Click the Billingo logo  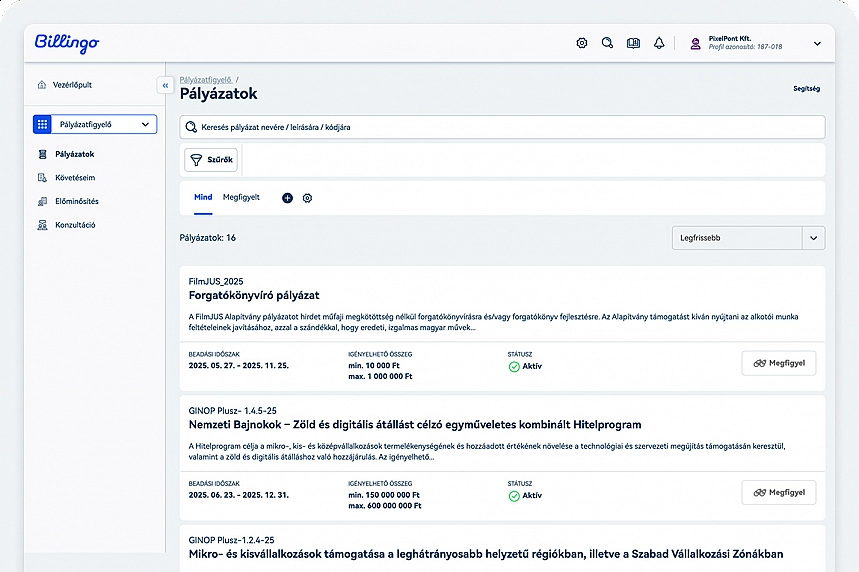click(67, 43)
